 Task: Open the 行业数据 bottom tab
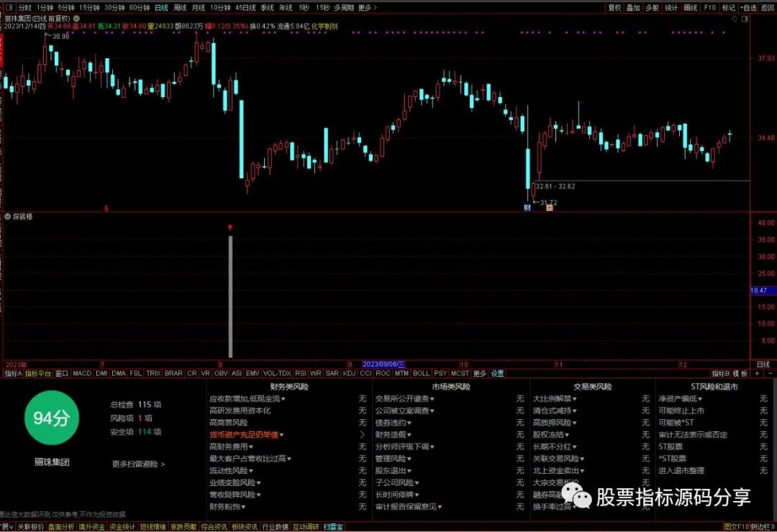275,526
